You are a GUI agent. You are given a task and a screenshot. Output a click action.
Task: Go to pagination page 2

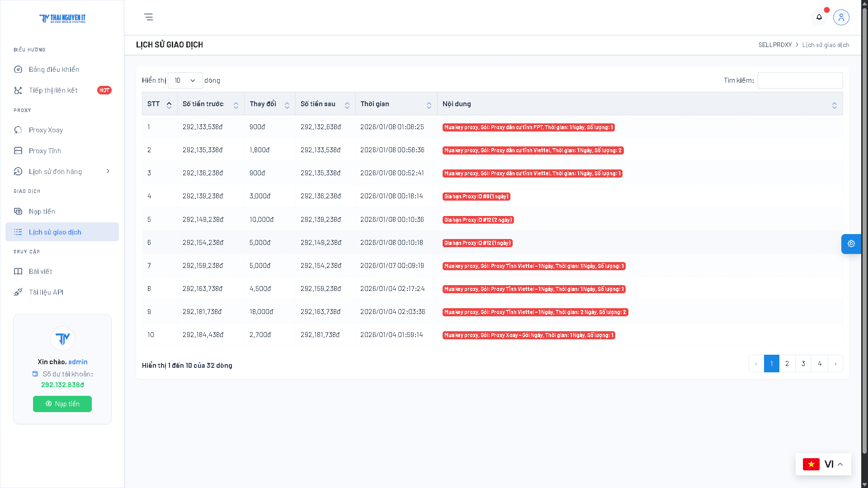click(x=787, y=363)
